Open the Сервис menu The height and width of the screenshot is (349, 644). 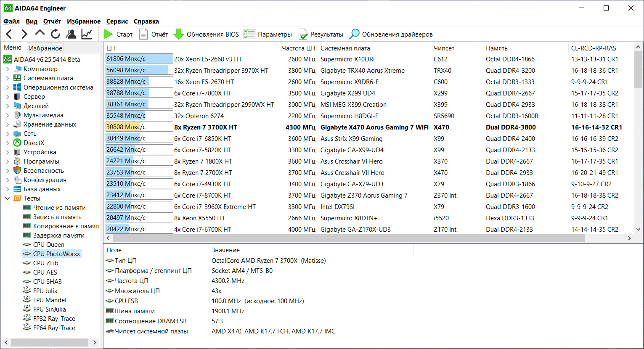click(x=117, y=21)
